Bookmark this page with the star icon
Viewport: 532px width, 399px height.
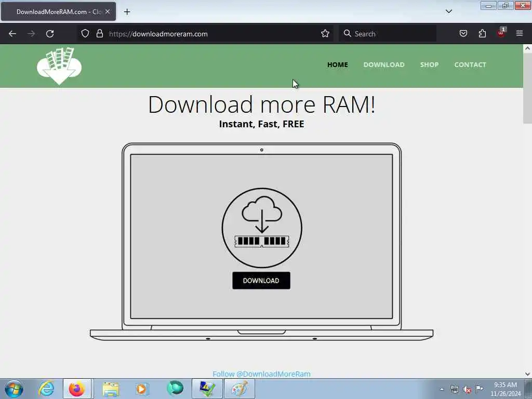(x=325, y=33)
